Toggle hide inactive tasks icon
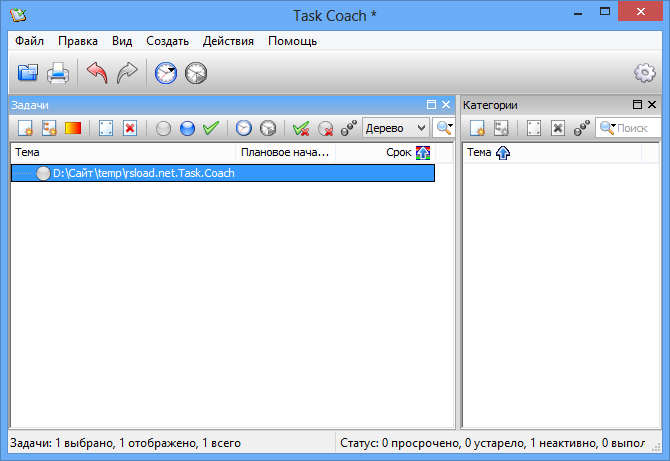 (326, 128)
